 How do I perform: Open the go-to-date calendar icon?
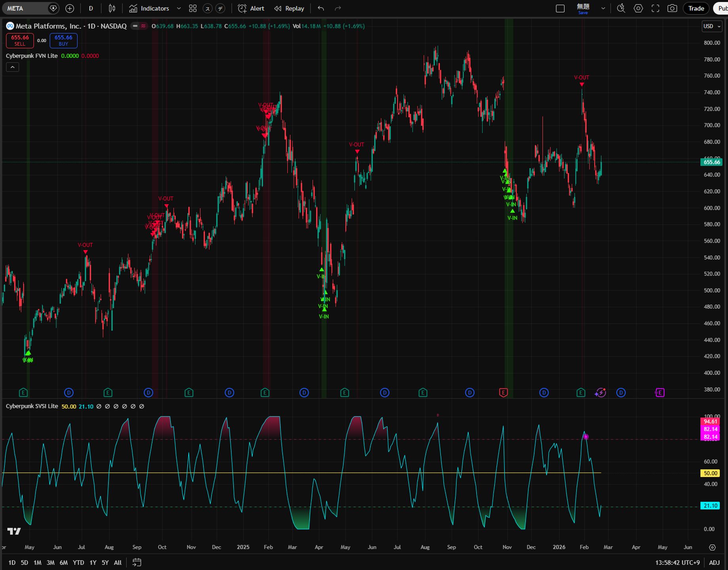(x=136, y=562)
